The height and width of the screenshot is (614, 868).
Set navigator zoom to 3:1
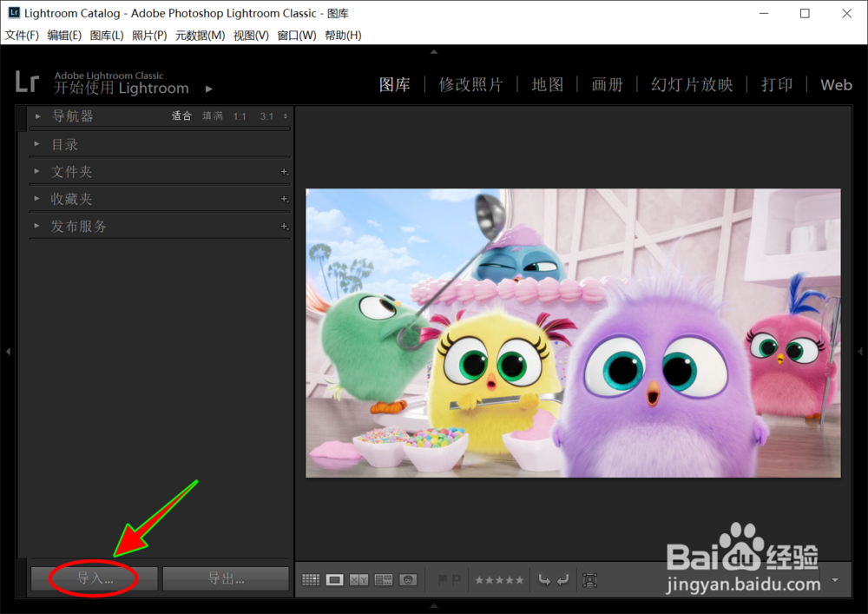[266, 116]
